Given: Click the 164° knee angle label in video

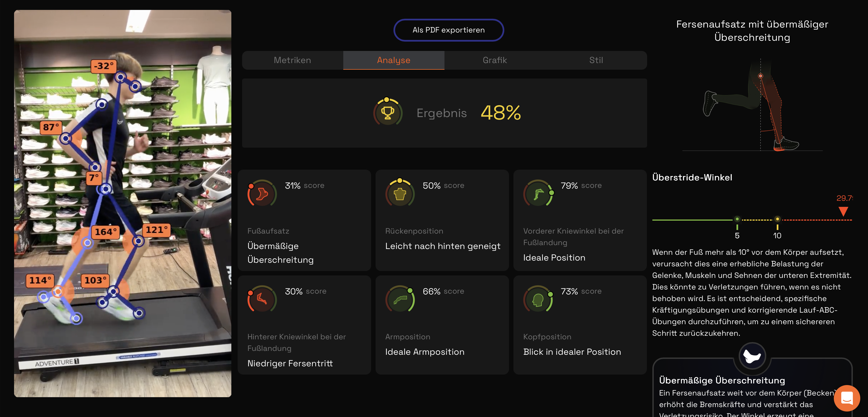Looking at the screenshot, I should coord(106,232).
